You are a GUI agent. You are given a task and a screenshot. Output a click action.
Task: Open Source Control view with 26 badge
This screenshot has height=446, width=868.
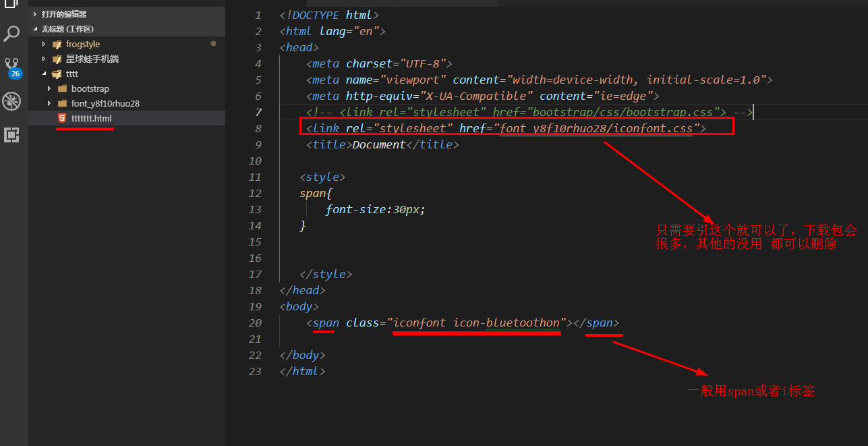[x=12, y=67]
